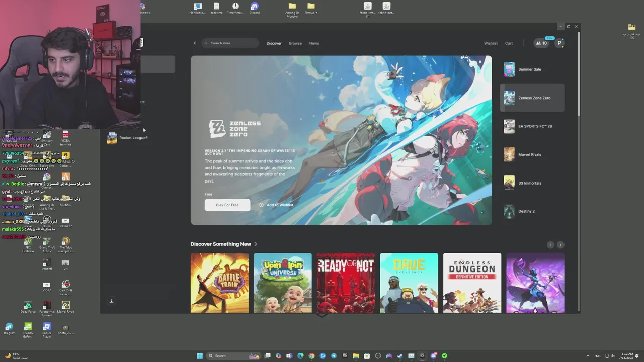Open the Cart page
This screenshot has height=362, width=644.
(x=509, y=43)
